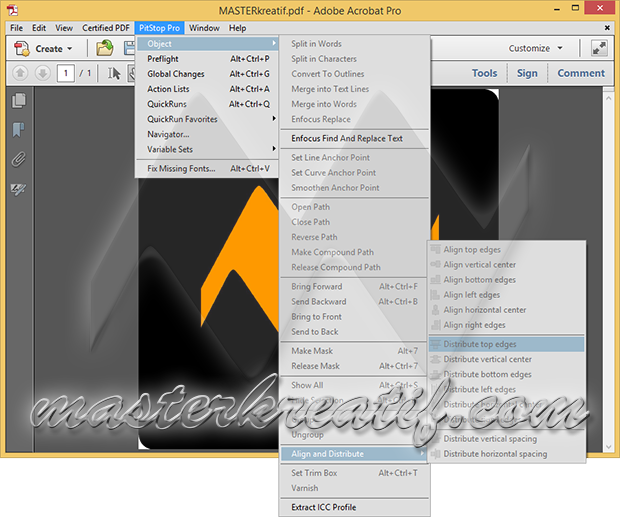Image resolution: width=620 pixels, height=517 pixels.
Task: Choose Fix Missing Fonts... entry
Action: (207, 168)
